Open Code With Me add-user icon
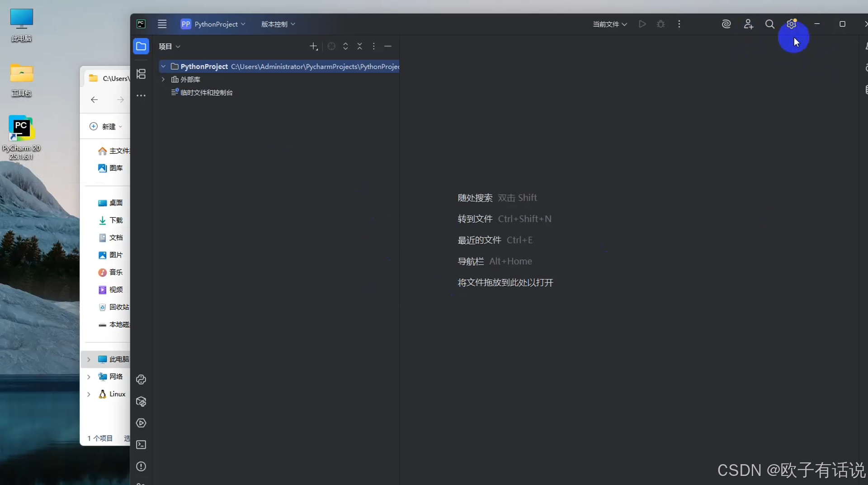 748,24
